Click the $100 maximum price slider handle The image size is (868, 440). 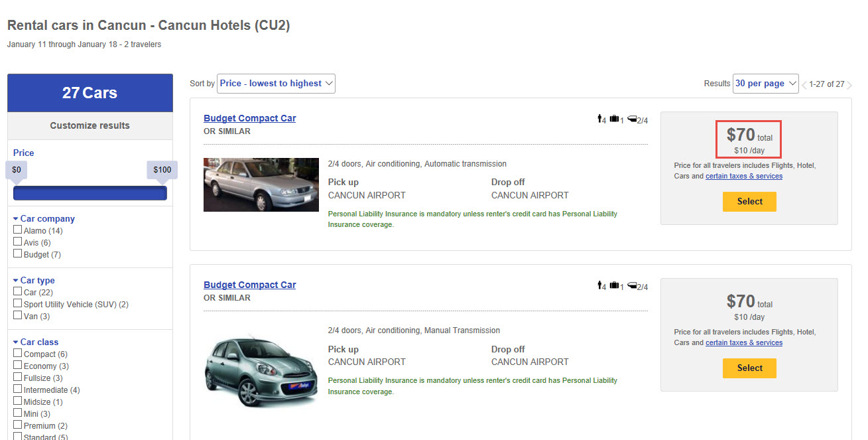click(162, 171)
